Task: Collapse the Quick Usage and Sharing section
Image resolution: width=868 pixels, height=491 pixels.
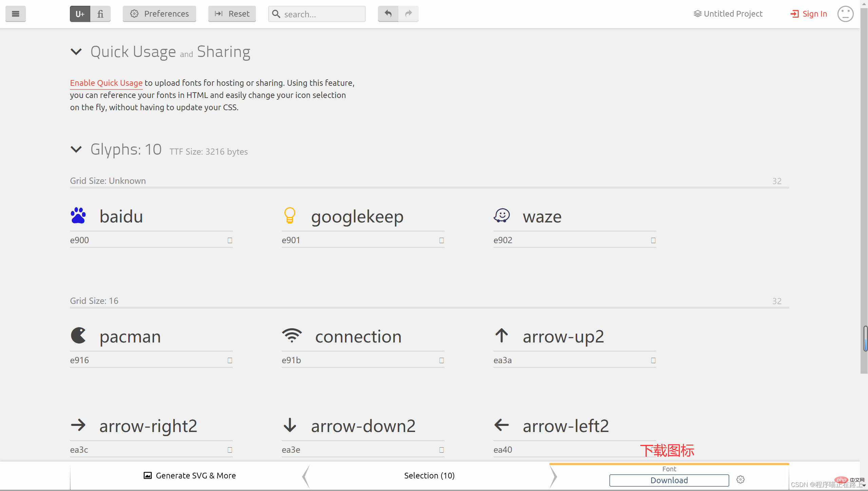Action: coord(76,51)
